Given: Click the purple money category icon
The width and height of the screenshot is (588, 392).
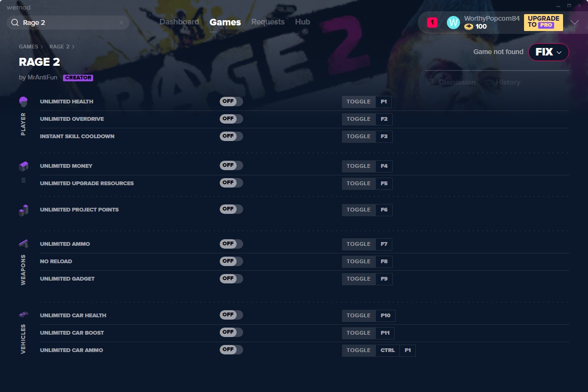Looking at the screenshot, I should pos(23,166).
